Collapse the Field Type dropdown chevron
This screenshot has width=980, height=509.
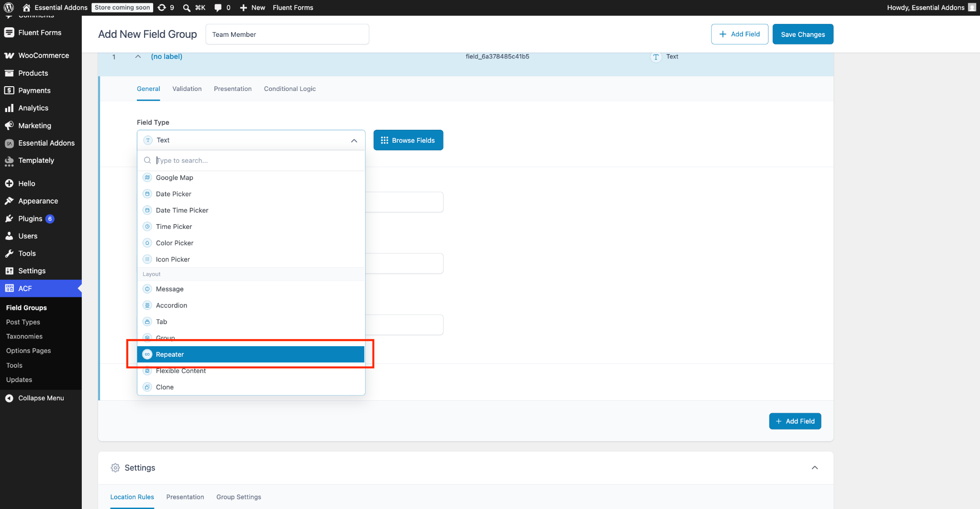354,141
